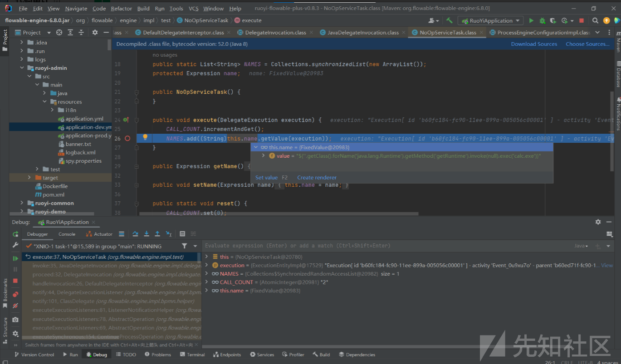Screen dimensions: 621x364
Task: Open Actuator tab in Debug panel
Action: coord(99,234)
